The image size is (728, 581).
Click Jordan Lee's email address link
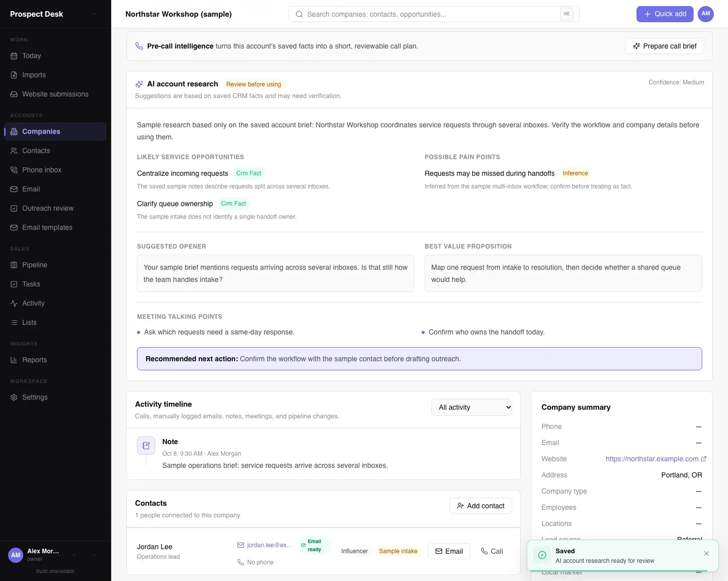269,545
